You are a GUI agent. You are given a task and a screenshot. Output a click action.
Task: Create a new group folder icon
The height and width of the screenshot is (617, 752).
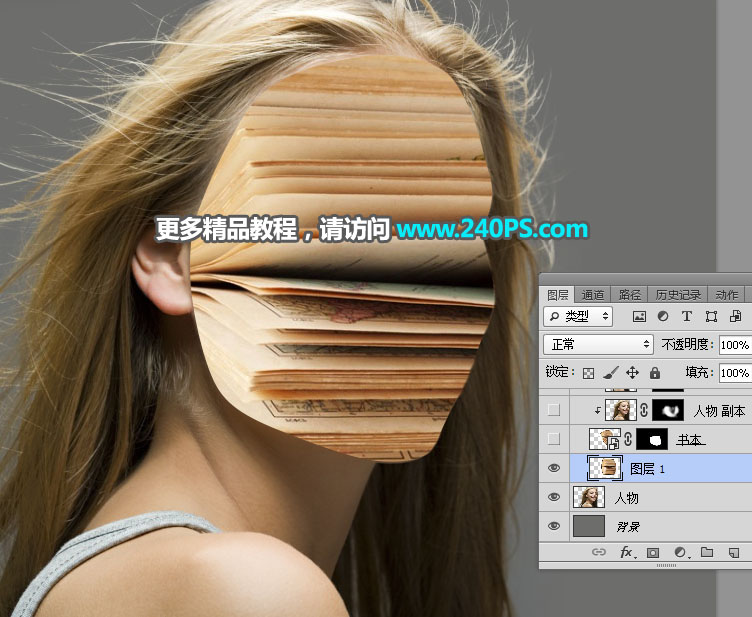click(x=707, y=552)
